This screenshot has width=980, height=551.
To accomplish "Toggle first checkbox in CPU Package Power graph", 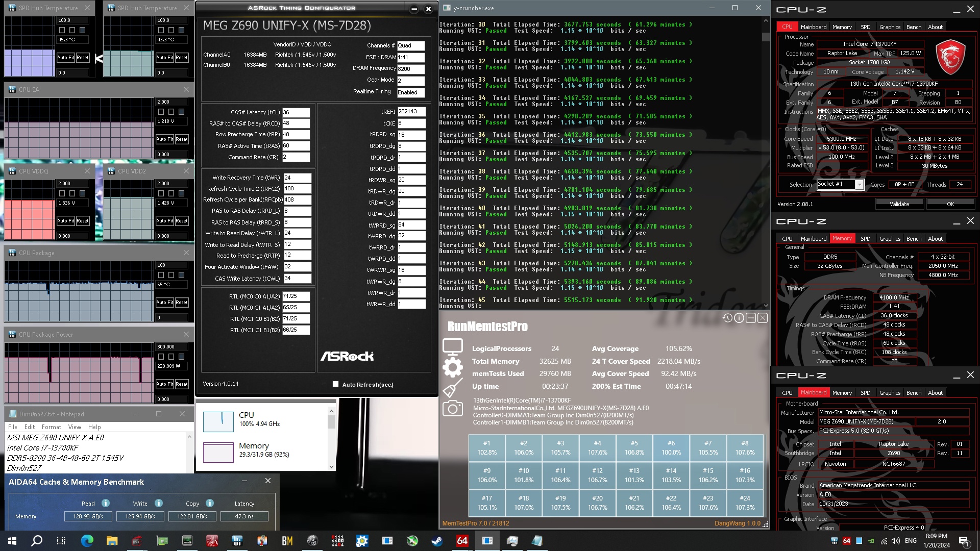I will pyautogui.click(x=161, y=357).
